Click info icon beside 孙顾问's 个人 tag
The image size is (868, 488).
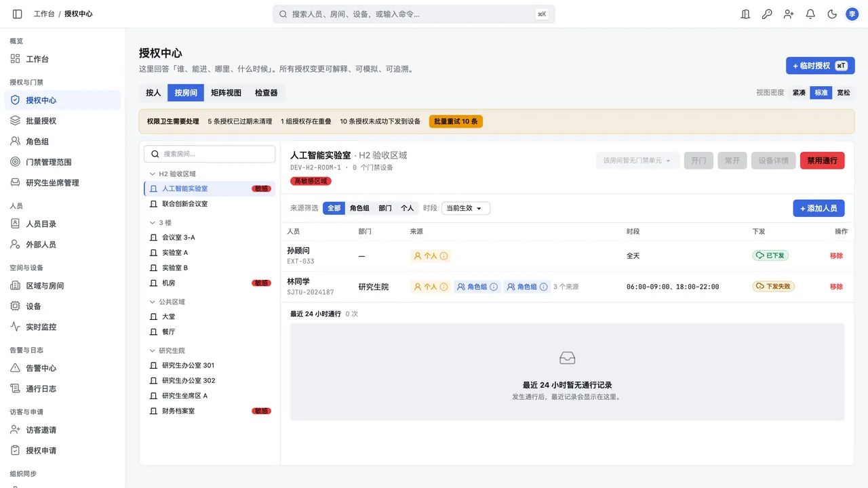click(x=444, y=256)
